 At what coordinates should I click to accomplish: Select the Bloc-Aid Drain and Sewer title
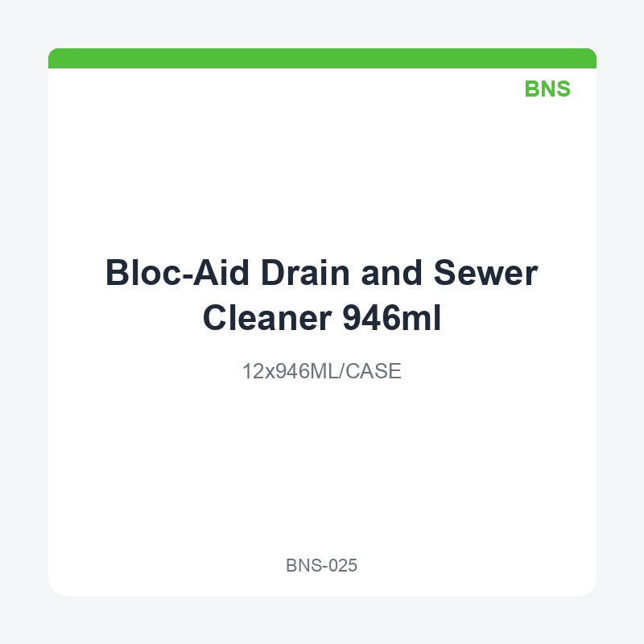pos(321,295)
